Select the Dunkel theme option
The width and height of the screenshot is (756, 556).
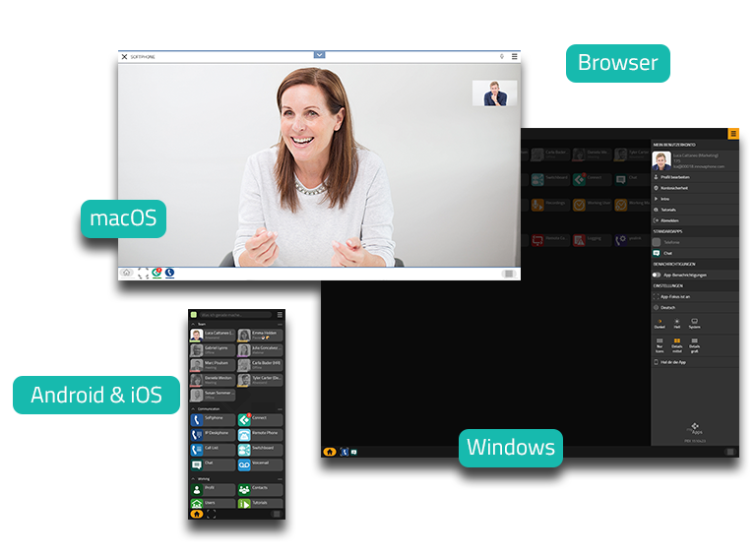[x=660, y=324]
